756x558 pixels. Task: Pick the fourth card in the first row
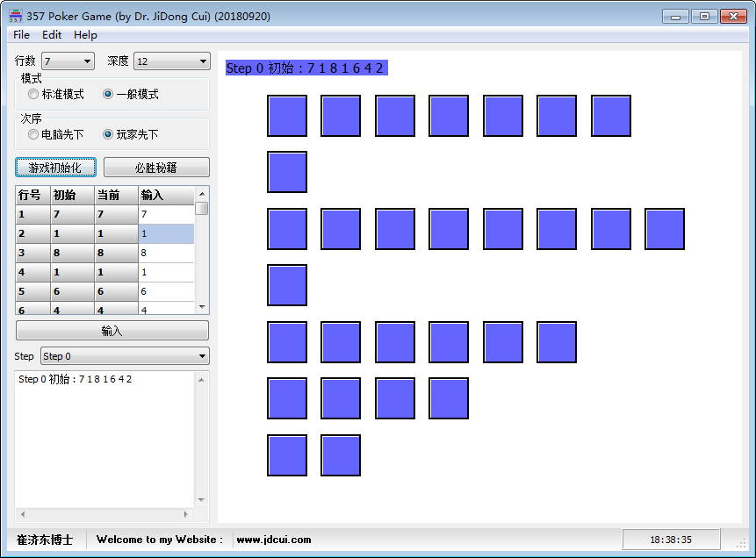[449, 116]
